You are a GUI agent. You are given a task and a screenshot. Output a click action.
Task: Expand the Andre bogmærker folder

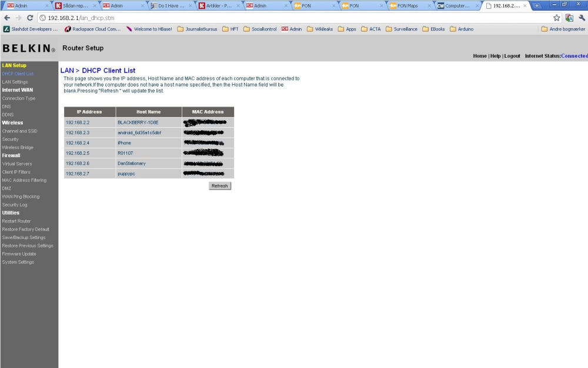click(563, 29)
